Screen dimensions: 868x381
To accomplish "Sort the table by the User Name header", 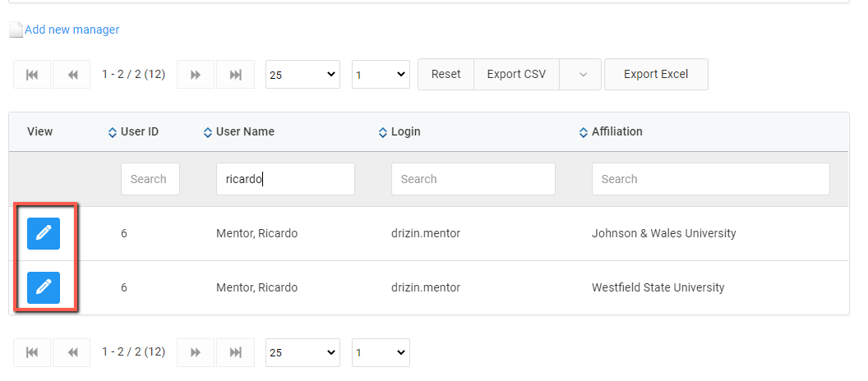I will tap(245, 132).
